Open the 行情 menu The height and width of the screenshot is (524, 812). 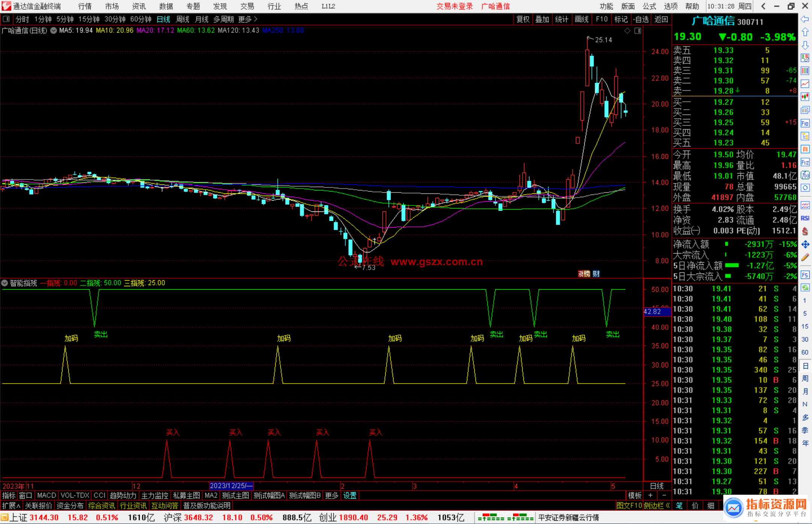coord(85,6)
